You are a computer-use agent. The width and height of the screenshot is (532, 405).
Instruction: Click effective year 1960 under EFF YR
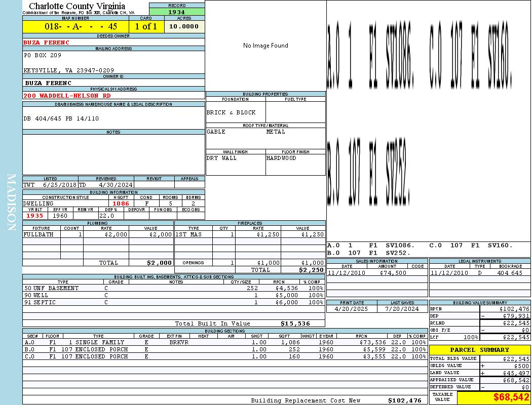tap(60, 216)
